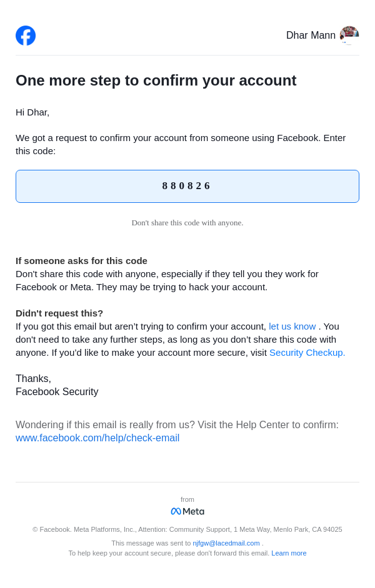Click the "Hi Dhar," greeting text
Image resolution: width=375 pixels, height=588 pixels.
(32, 112)
